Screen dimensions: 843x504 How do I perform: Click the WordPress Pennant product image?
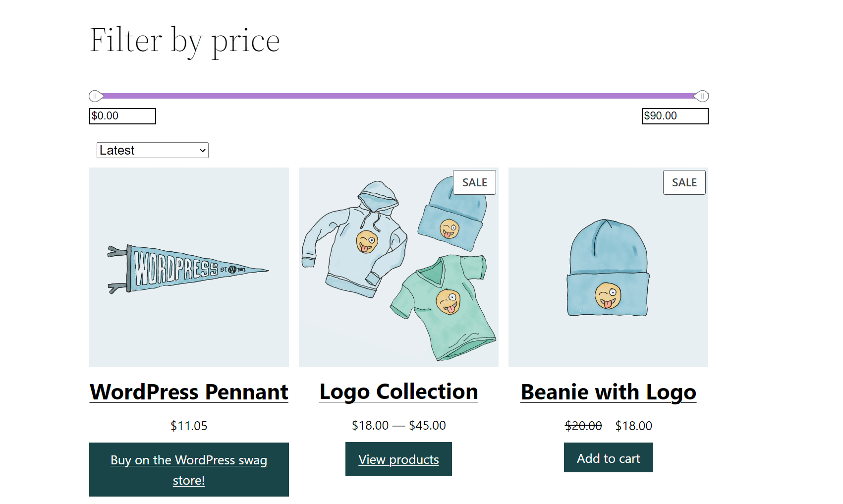click(189, 267)
